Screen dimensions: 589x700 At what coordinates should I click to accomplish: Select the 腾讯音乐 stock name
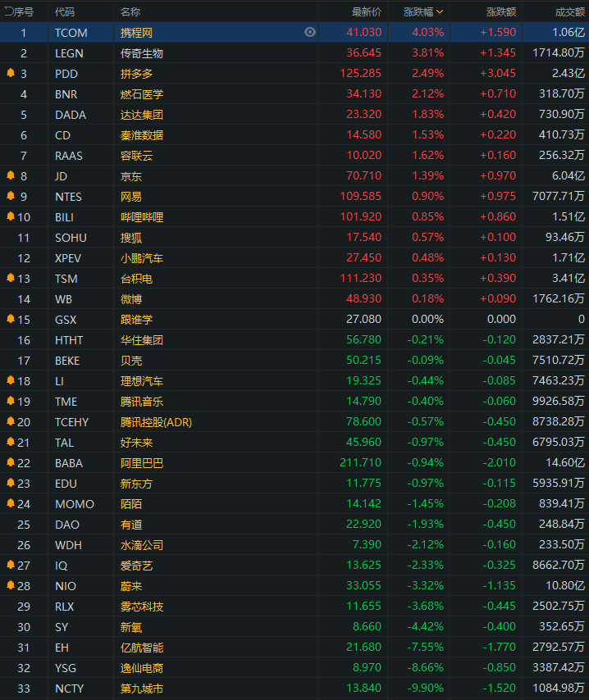(142, 402)
